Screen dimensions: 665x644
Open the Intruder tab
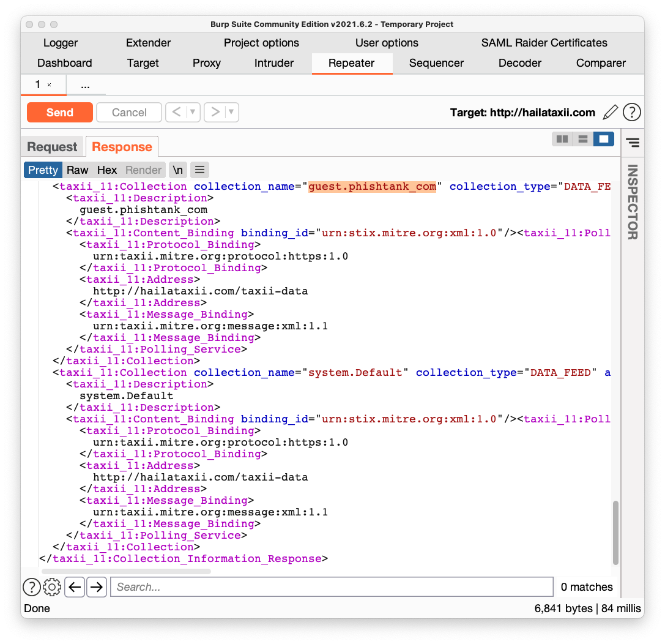(274, 63)
